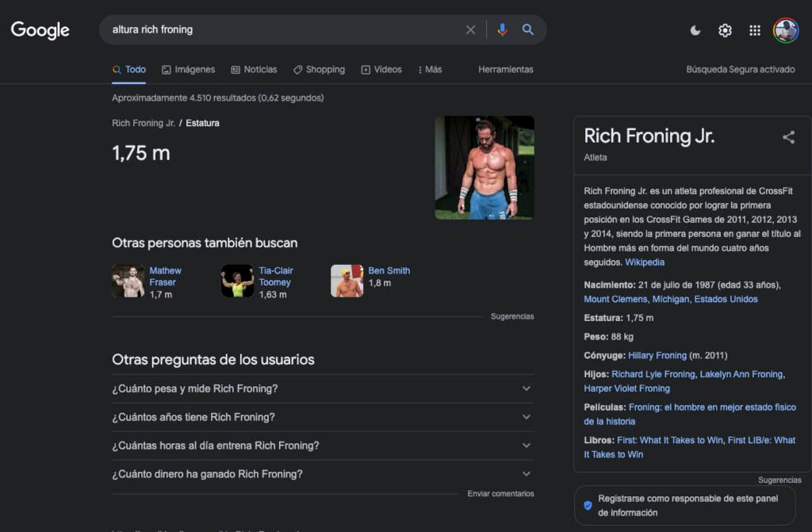
Task: Expand '¿Cuánto pesa y mide Rich Froning?'
Action: 323,388
